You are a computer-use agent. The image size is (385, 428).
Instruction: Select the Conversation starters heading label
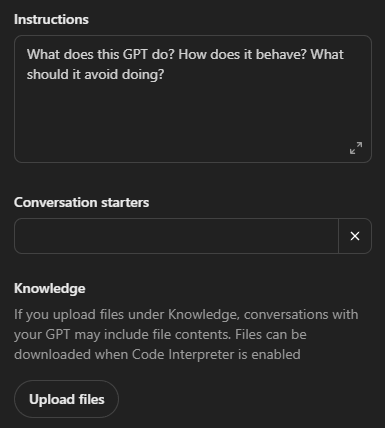82,202
